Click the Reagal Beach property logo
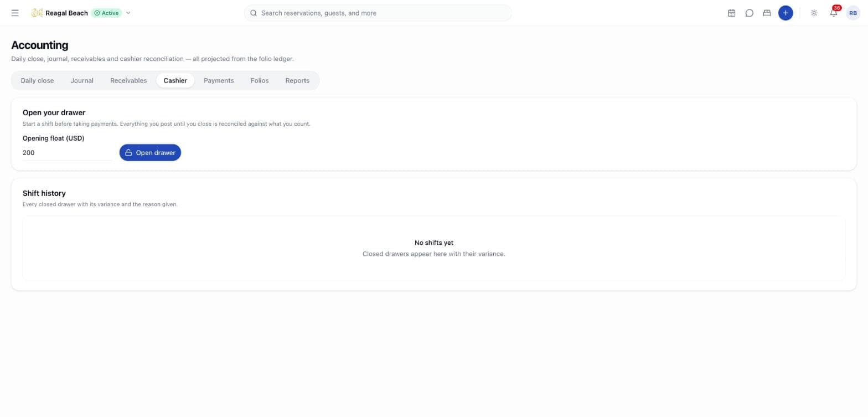The width and height of the screenshot is (868, 417). [37, 13]
